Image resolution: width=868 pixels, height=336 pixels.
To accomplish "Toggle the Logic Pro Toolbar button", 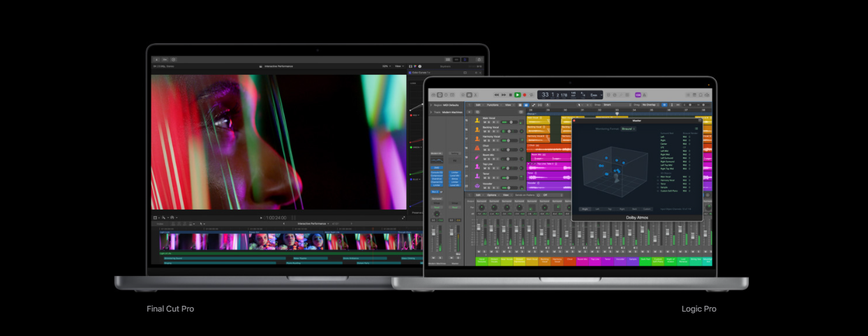I will coord(452,95).
